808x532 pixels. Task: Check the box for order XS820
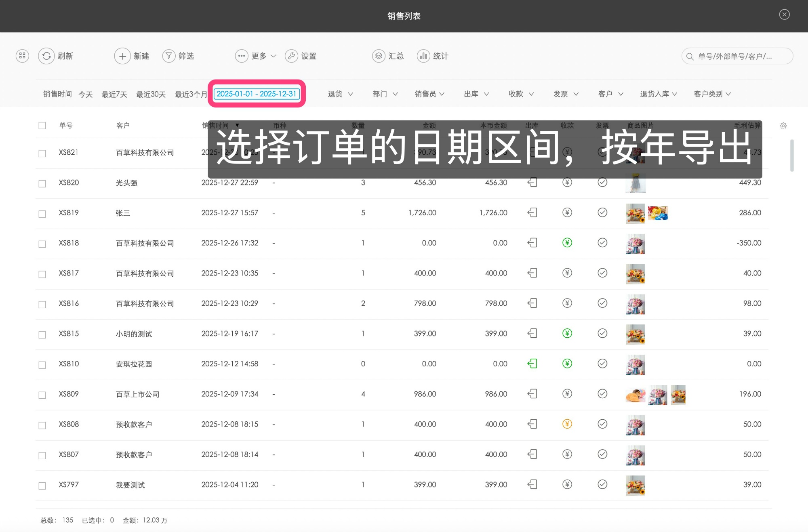click(x=42, y=183)
